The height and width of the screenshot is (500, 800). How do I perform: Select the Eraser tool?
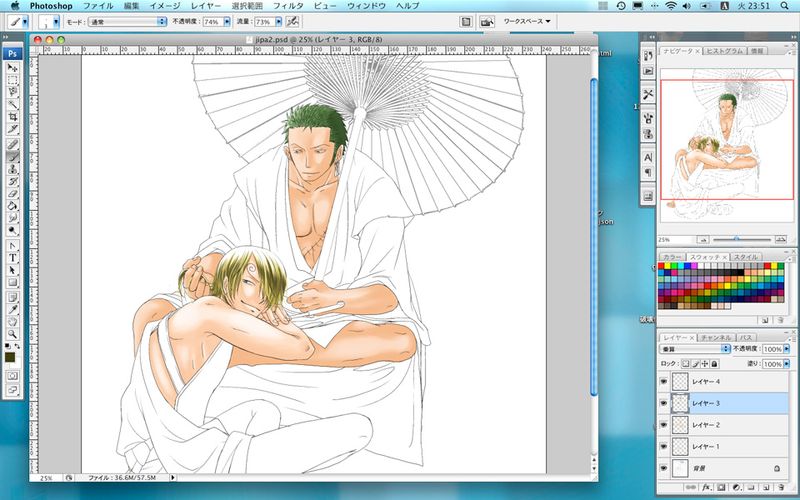tap(12, 194)
